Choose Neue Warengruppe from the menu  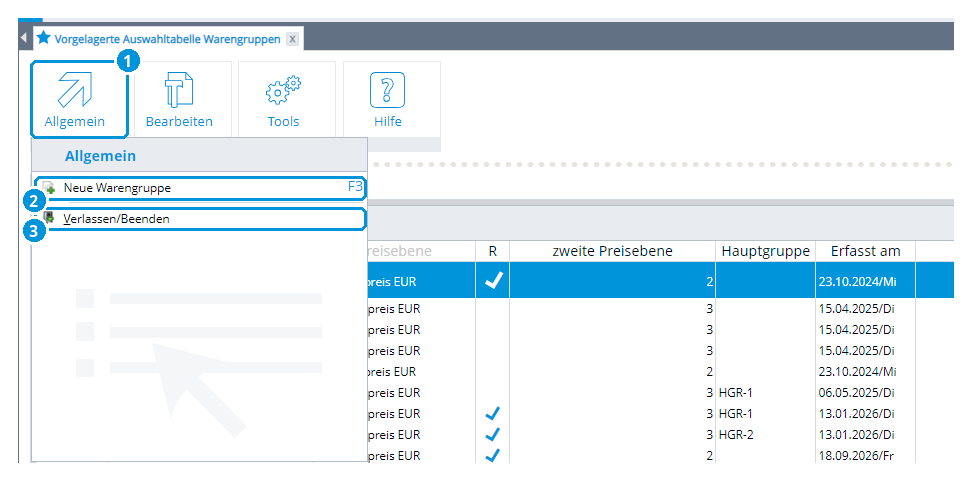[x=200, y=188]
